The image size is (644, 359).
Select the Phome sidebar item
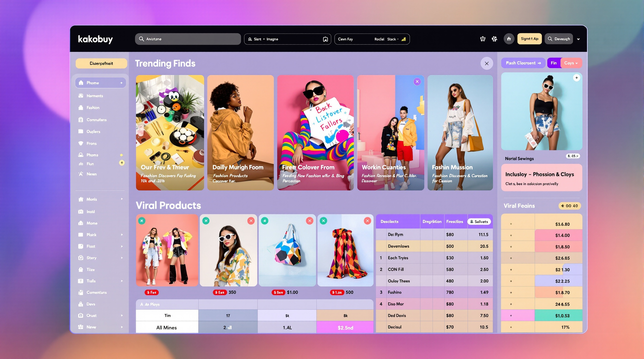100,83
